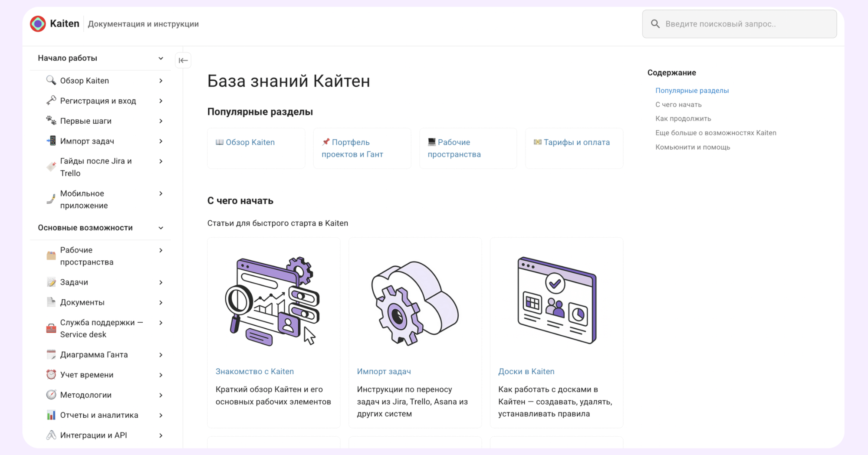The height and width of the screenshot is (455, 868).
Task: Open the Знакомство с Kaiten article
Action: (x=255, y=371)
